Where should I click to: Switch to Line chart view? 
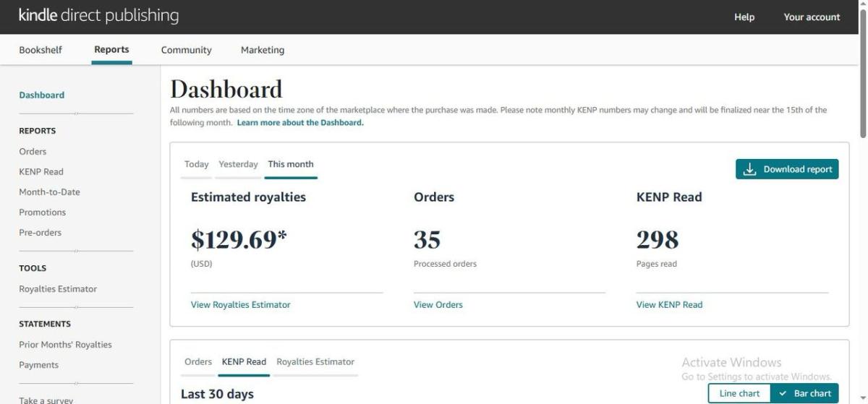tap(739, 393)
